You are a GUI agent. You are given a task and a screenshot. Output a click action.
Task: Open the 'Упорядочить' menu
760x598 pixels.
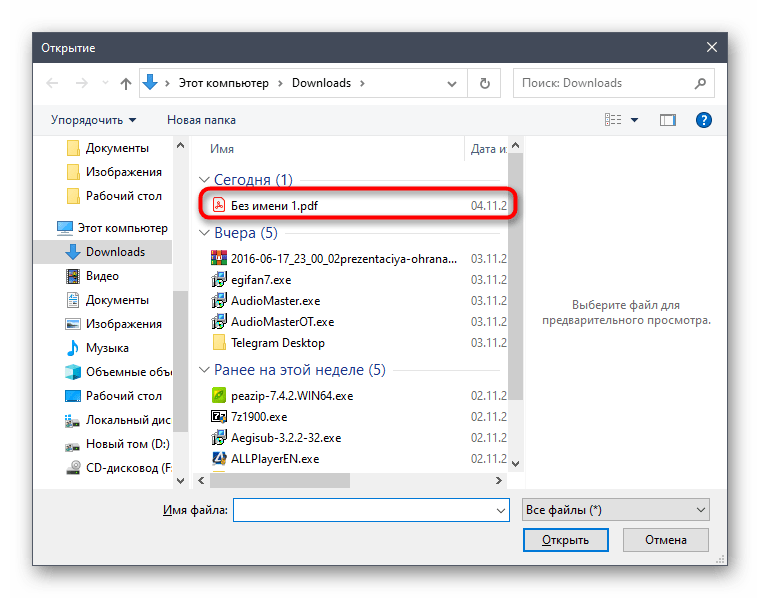click(94, 120)
